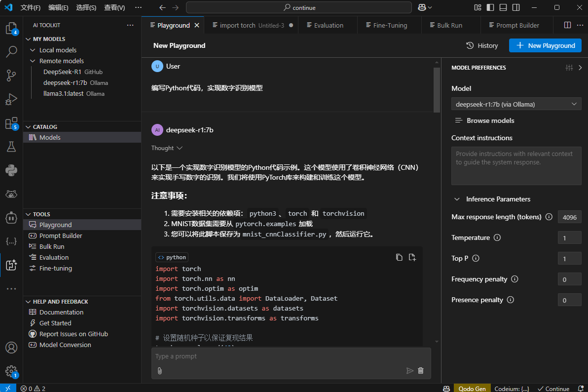
Task: Show info for Temperature
Action: tap(497, 237)
